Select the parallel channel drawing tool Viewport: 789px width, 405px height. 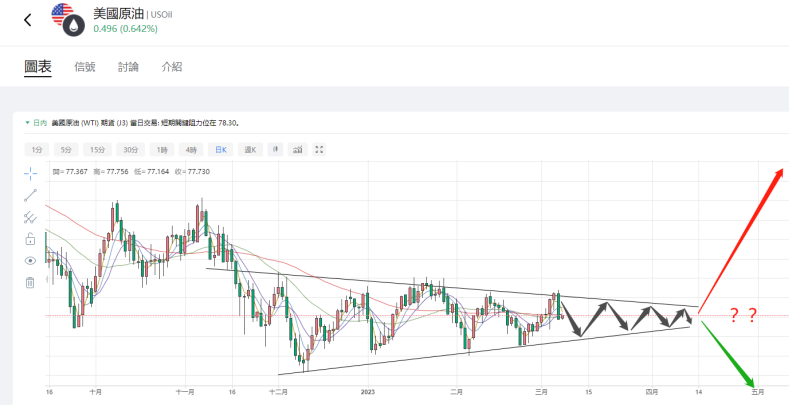[30, 217]
